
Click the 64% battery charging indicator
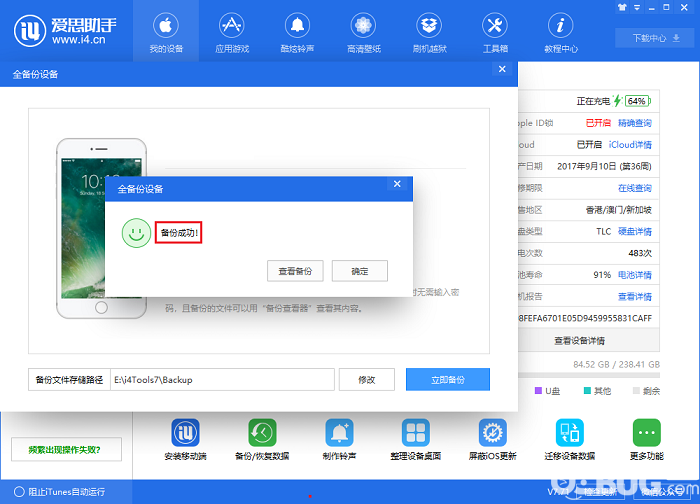636,101
